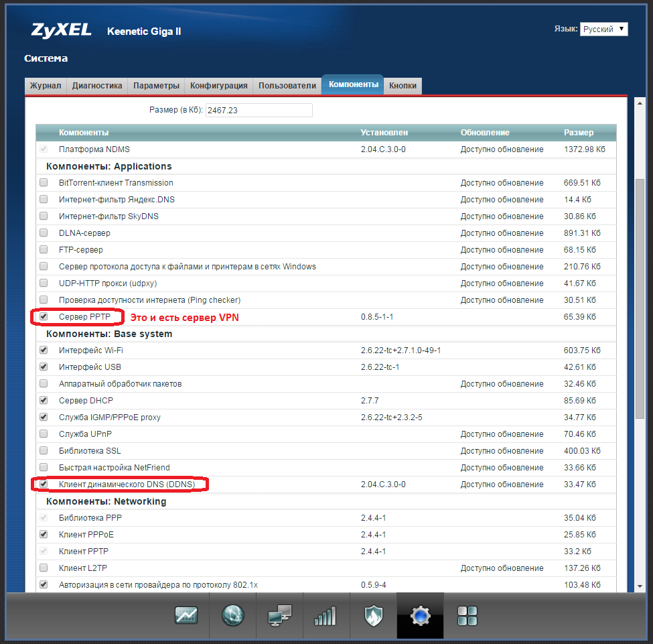
Task: Switch to the Пользователи tab
Action: (x=287, y=86)
